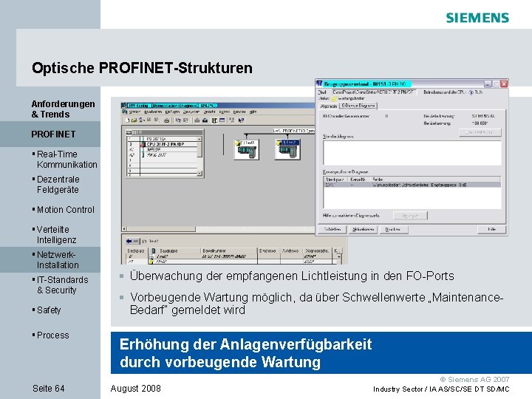Close the Baugruppenzustand dialog with the X
This screenshot has height=399, width=532.
[504, 83]
